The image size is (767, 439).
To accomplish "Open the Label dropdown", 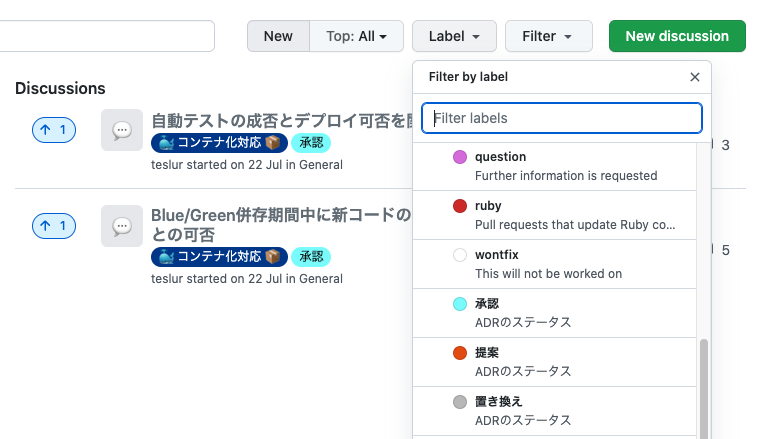I will coord(454,36).
